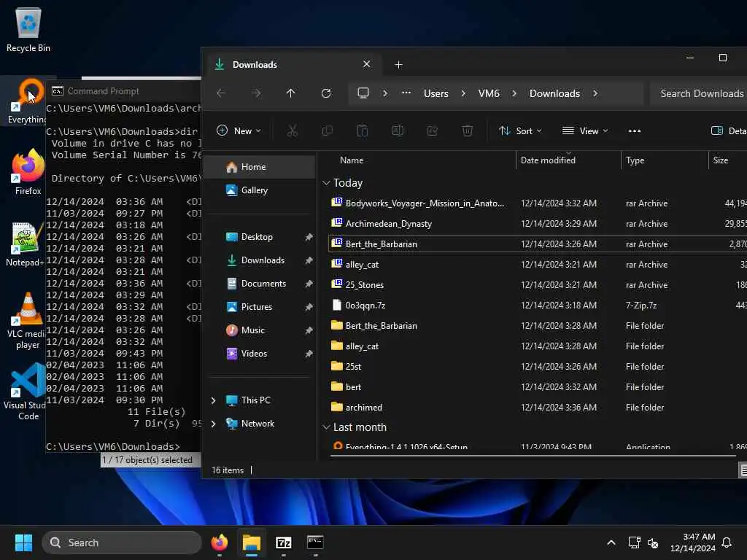Navigate back in File Explorer
The width and height of the screenshot is (747, 560).
point(221,93)
